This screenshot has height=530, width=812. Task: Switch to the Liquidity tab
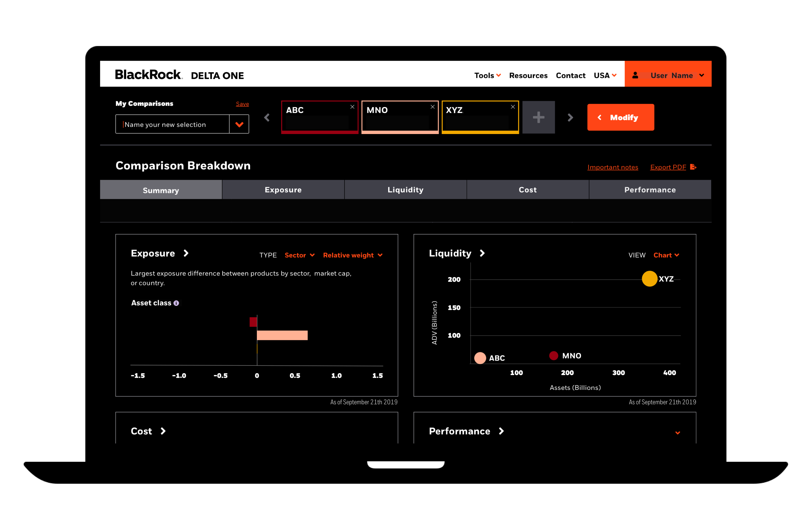tap(405, 190)
